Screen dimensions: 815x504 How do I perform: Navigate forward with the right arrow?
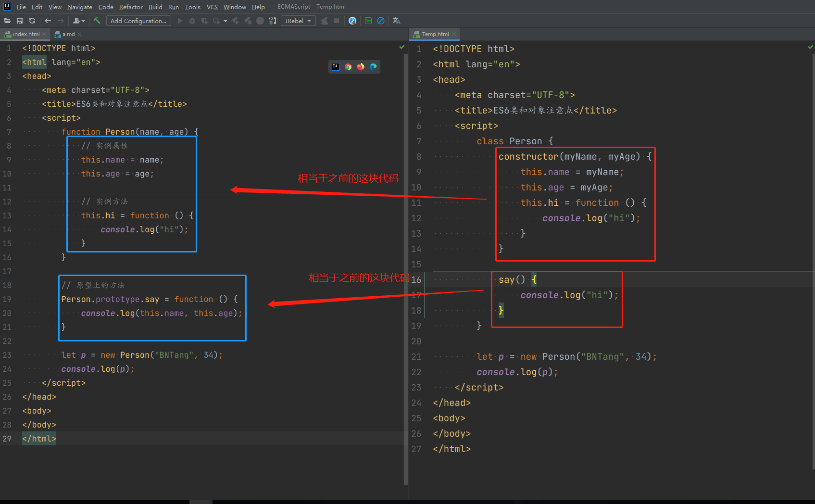(61, 21)
